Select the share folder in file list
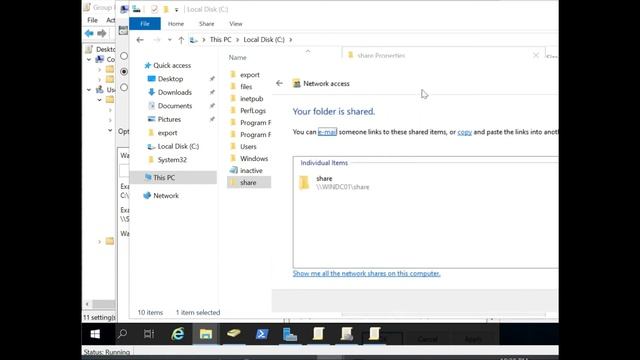Image resolution: width=640 pixels, height=360 pixels. tap(248, 182)
